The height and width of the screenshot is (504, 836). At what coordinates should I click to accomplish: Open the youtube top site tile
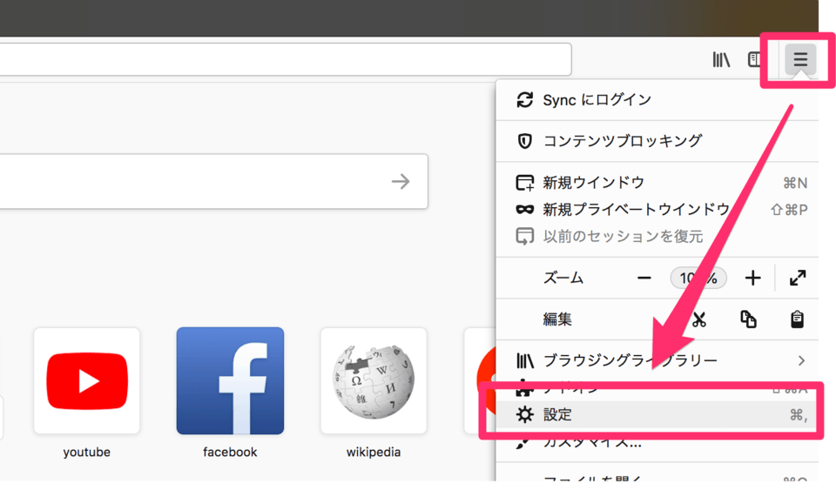coord(86,381)
